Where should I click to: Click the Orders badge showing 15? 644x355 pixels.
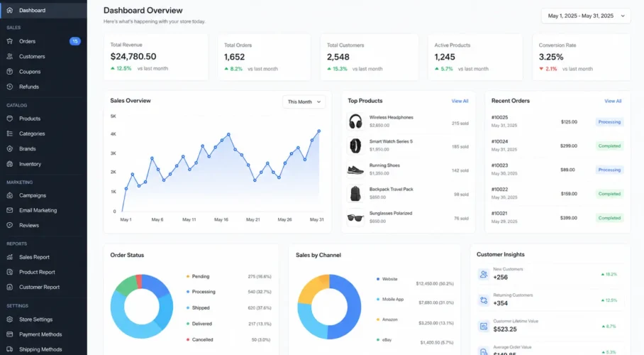coord(74,41)
